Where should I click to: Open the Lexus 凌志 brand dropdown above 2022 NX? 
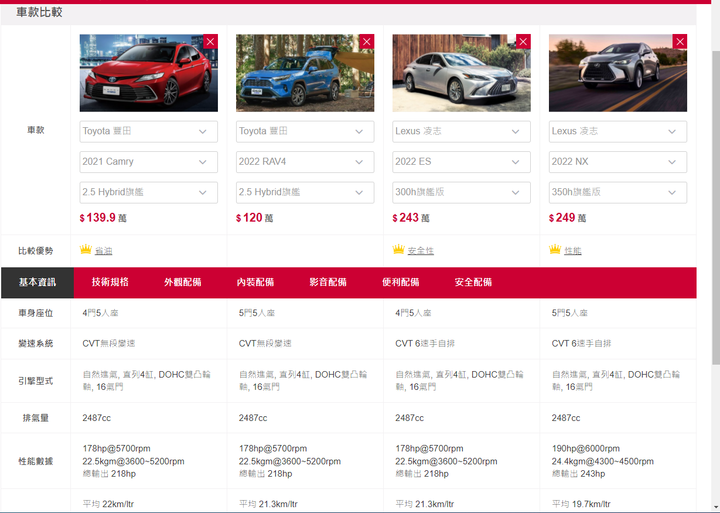[618, 131]
